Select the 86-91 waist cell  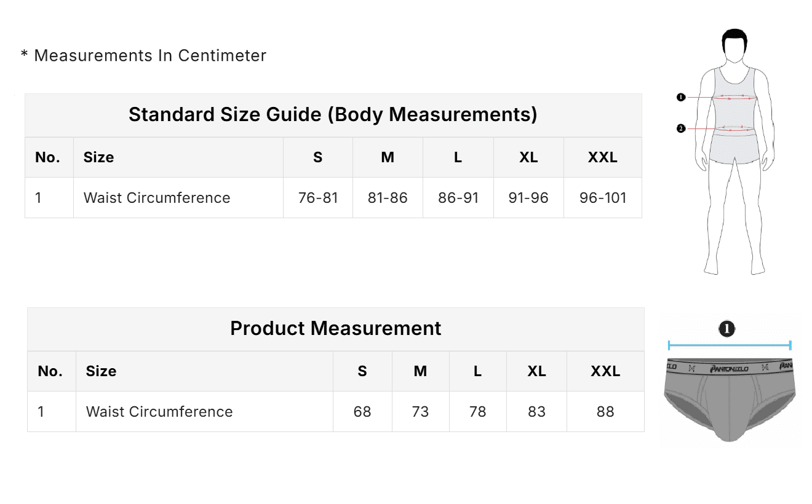(458, 198)
